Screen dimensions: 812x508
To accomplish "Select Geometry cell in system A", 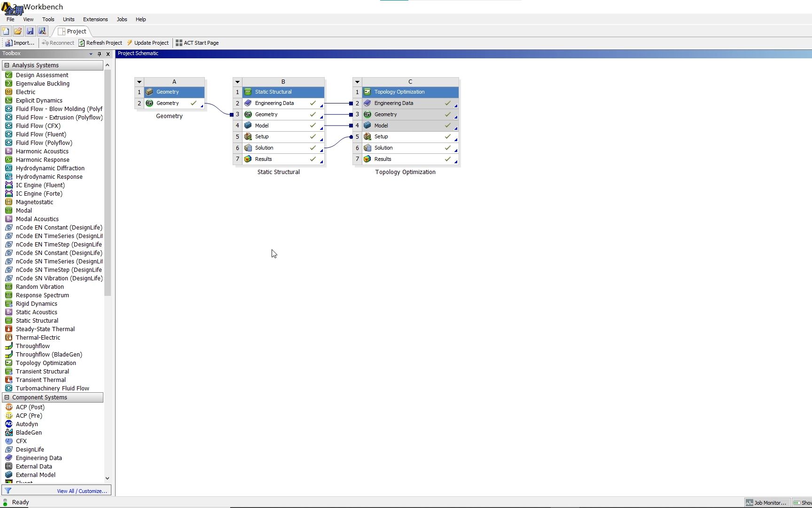I will pos(174,103).
